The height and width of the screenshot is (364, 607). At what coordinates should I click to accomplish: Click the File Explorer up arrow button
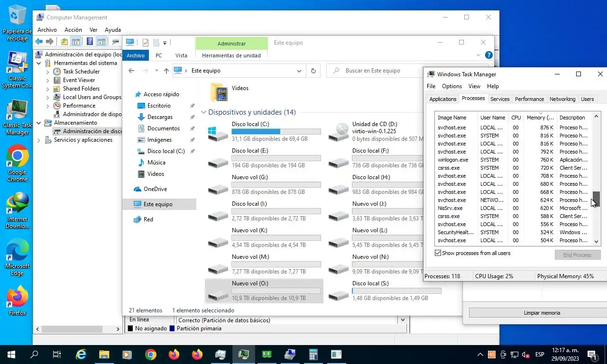[x=166, y=71]
